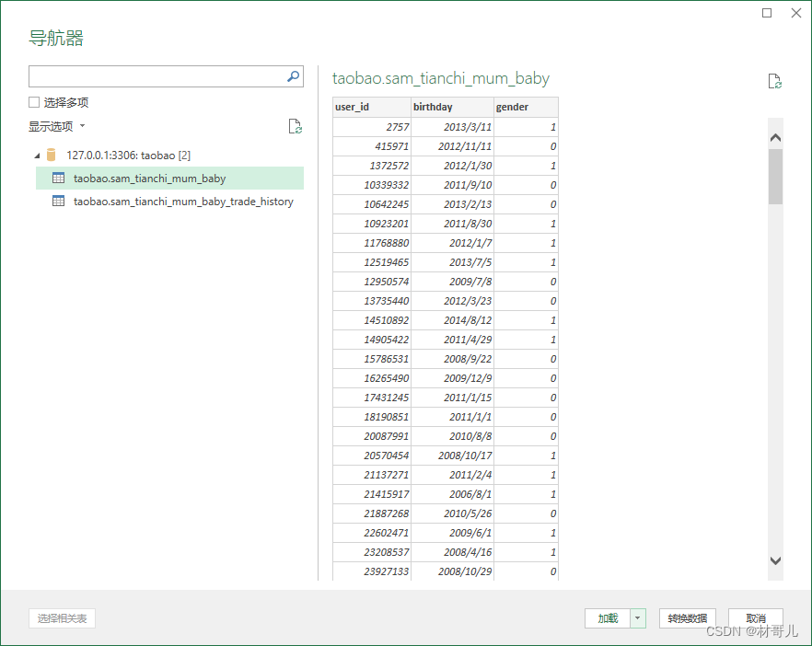Click the 加载 button
This screenshot has height=646, width=812.
(609, 618)
